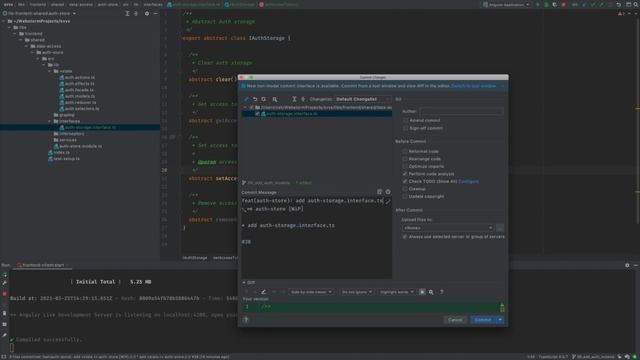This screenshot has height=360, width=640.
Task: Open Highlight words dropdown
Action: pyautogui.click(x=397, y=292)
